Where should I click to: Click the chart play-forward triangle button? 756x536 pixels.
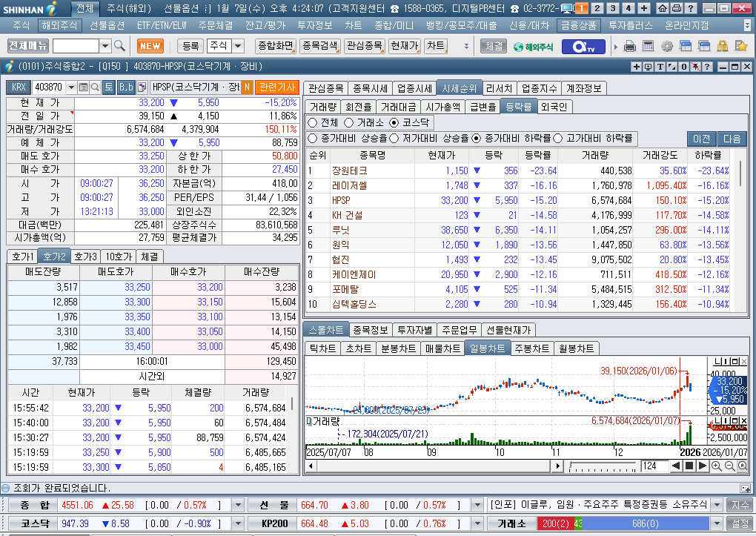(703, 466)
